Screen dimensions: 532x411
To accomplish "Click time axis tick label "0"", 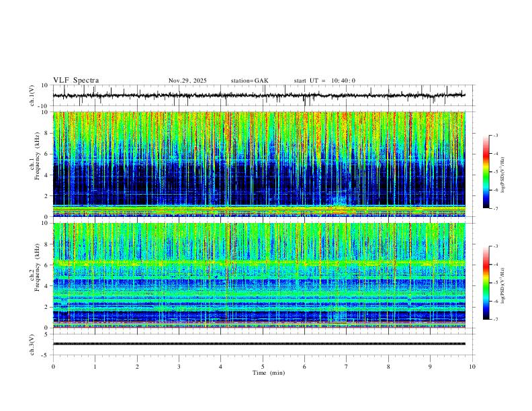I will (x=53, y=367).
